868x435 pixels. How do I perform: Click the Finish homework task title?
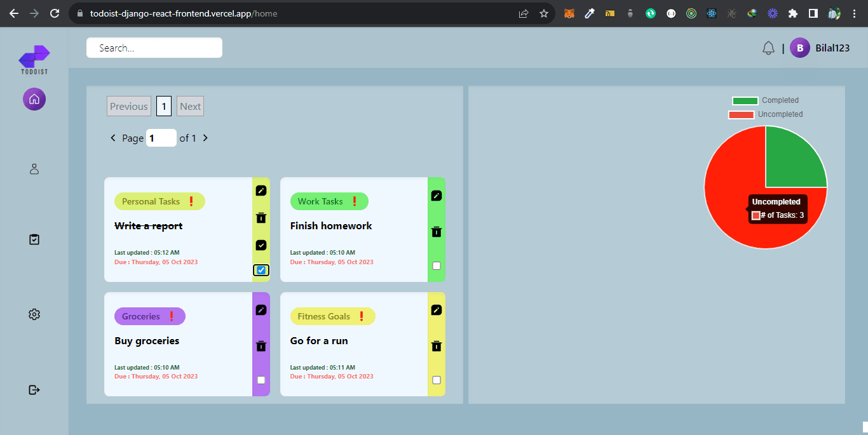(x=331, y=226)
